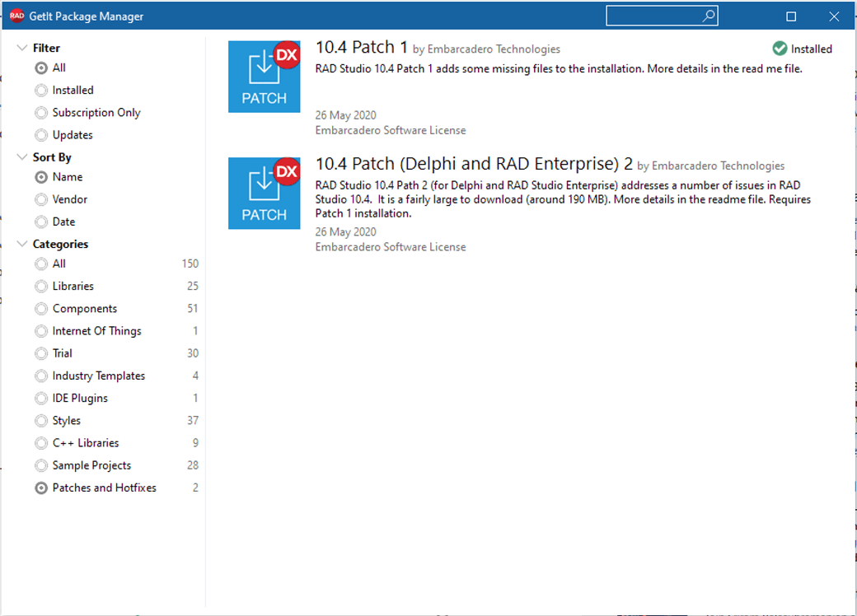Maximize the GetIt Package Manager window
Viewport: 857px width, 616px height.
pyautogui.click(x=791, y=16)
